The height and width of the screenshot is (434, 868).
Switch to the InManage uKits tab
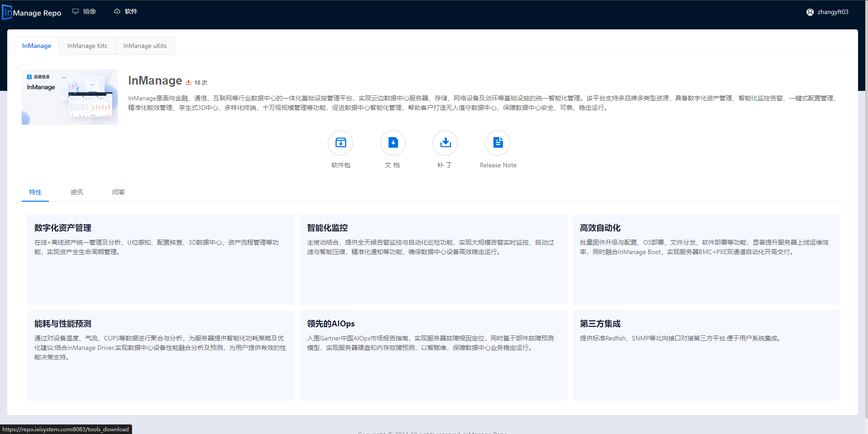145,46
